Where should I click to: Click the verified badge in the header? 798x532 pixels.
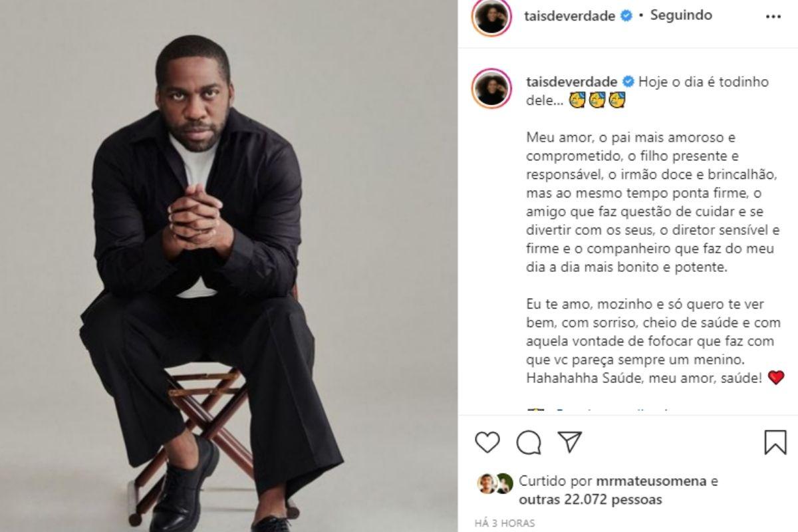(626, 17)
